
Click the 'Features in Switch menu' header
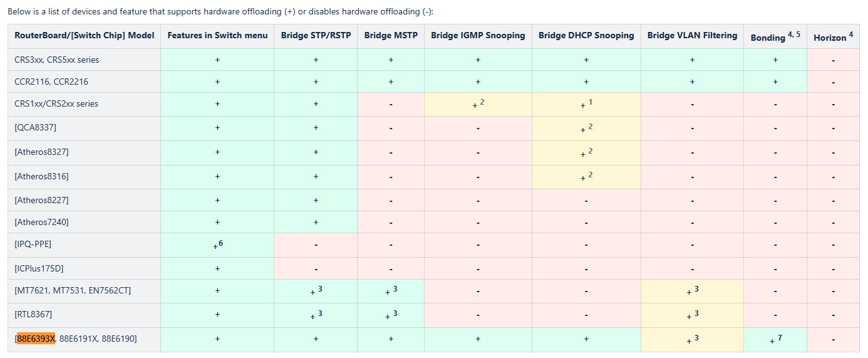click(217, 36)
